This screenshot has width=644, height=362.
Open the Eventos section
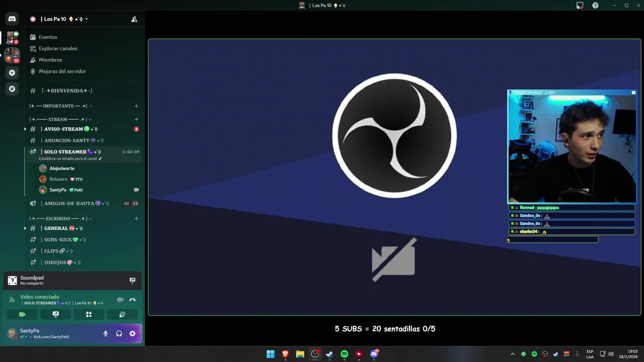point(48,37)
